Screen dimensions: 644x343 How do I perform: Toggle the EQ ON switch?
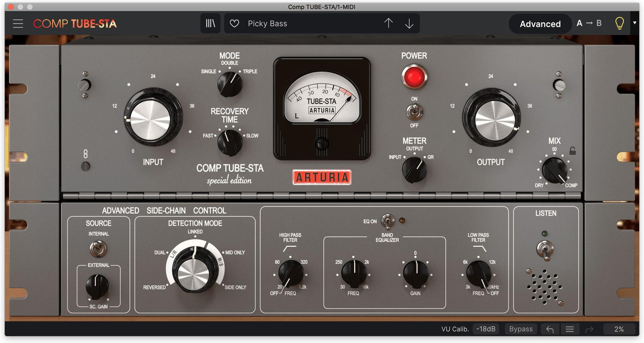[387, 221]
